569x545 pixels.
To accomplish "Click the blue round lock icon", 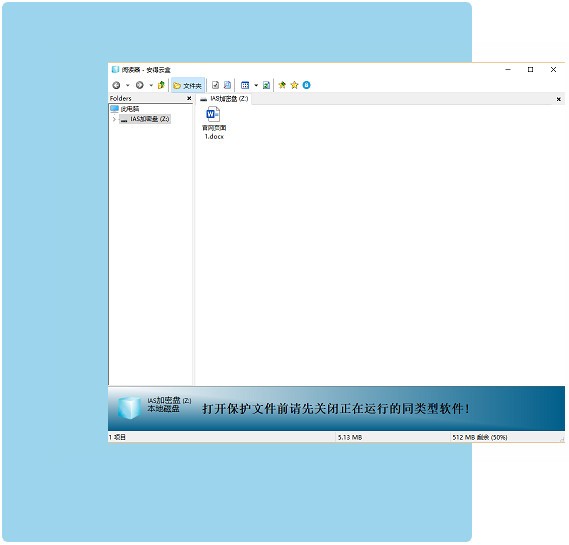I will pyautogui.click(x=306, y=85).
